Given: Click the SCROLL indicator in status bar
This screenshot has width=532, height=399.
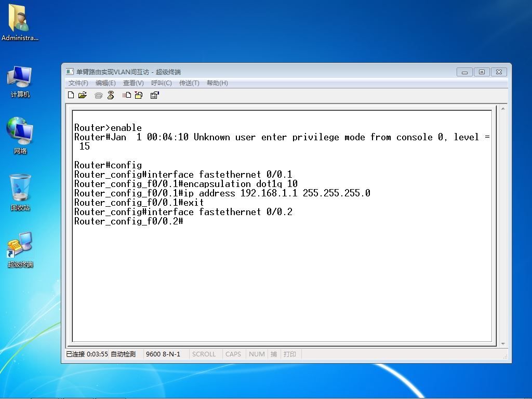Looking at the screenshot, I should (x=204, y=354).
